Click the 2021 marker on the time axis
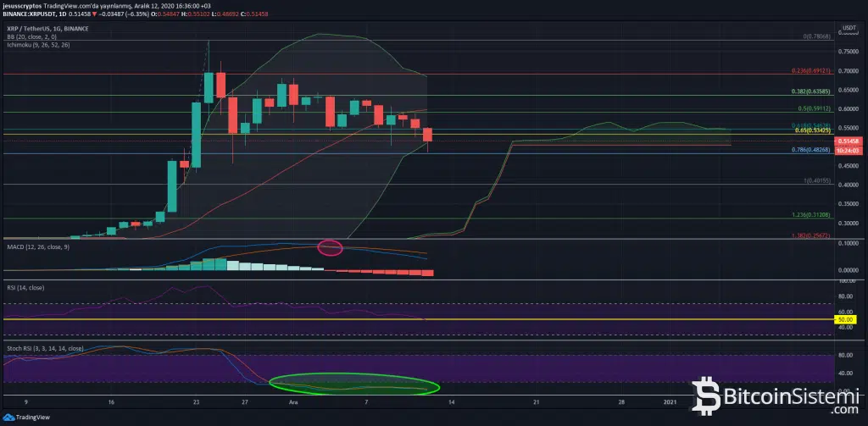This screenshot has height=426, width=868. [x=670, y=401]
